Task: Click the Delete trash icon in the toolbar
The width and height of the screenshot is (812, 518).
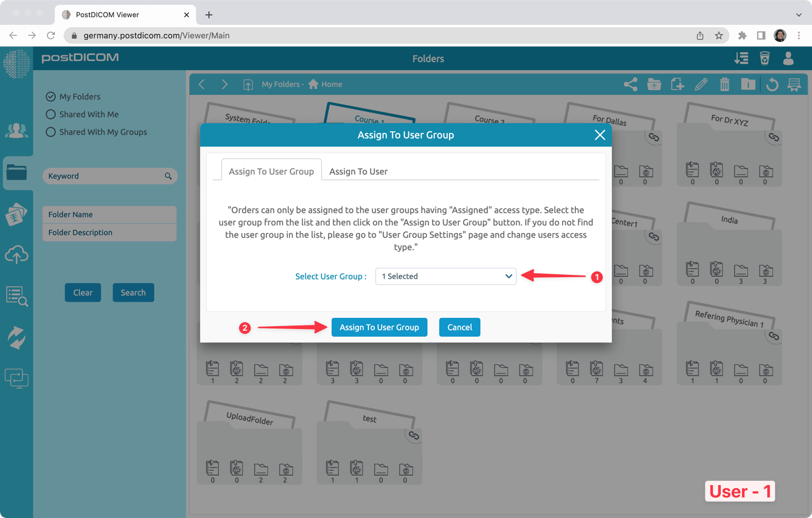Action: tap(724, 84)
